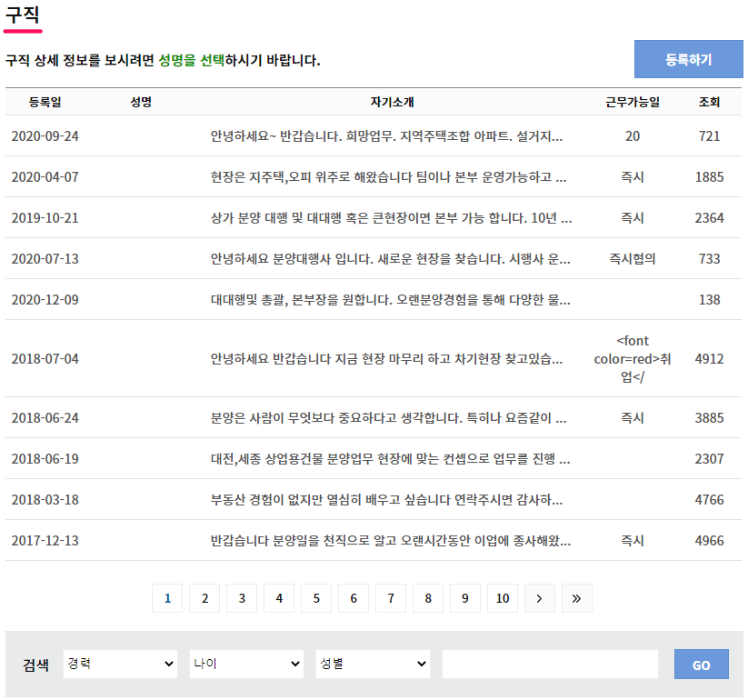Click intro starting '대대행및 총괄, 본부장을'
The image size is (748, 700).
click(x=390, y=300)
